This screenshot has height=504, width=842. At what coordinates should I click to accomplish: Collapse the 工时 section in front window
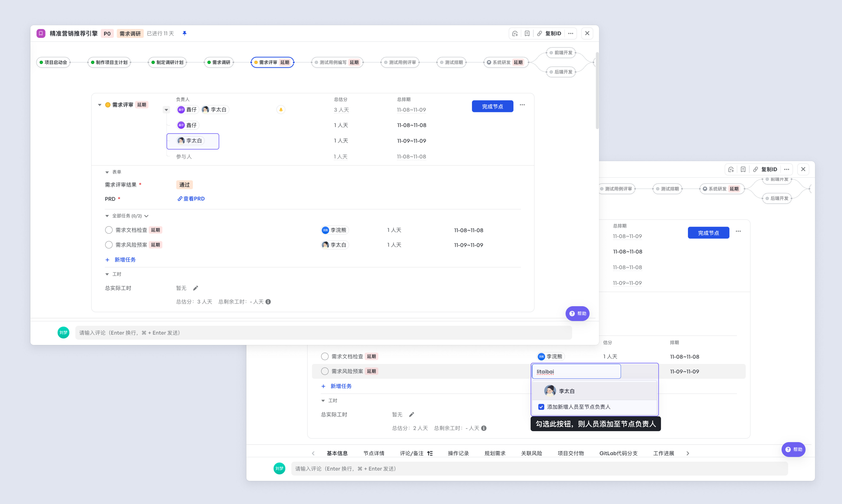[x=107, y=274]
